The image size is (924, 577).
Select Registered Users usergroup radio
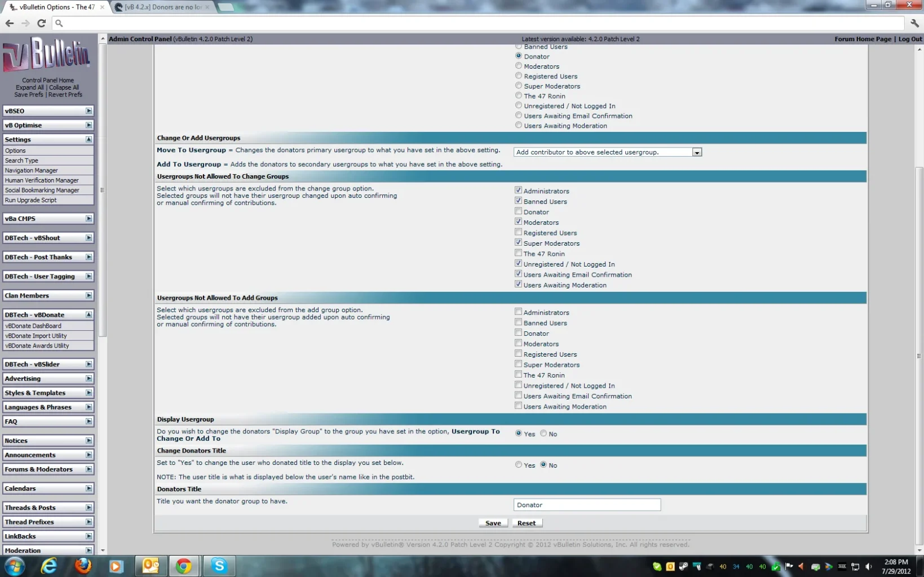tap(519, 76)
